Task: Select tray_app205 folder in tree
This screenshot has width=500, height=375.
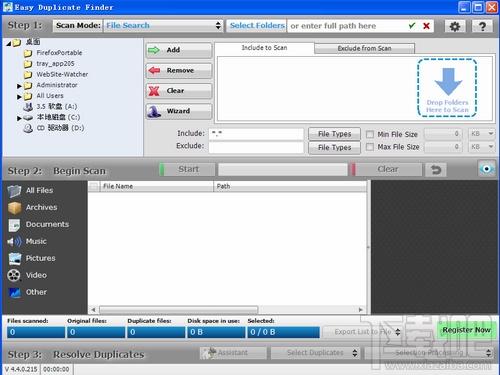Action: point(55,63)
